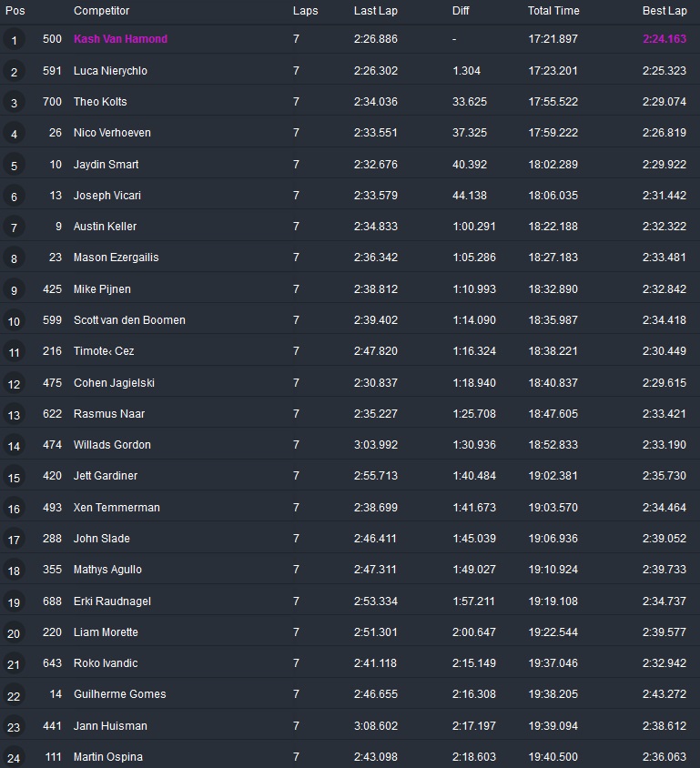700x768 pixels.
Task: Select Willads Gordon's last lap 3:03.992
Action: pos(376,445)
